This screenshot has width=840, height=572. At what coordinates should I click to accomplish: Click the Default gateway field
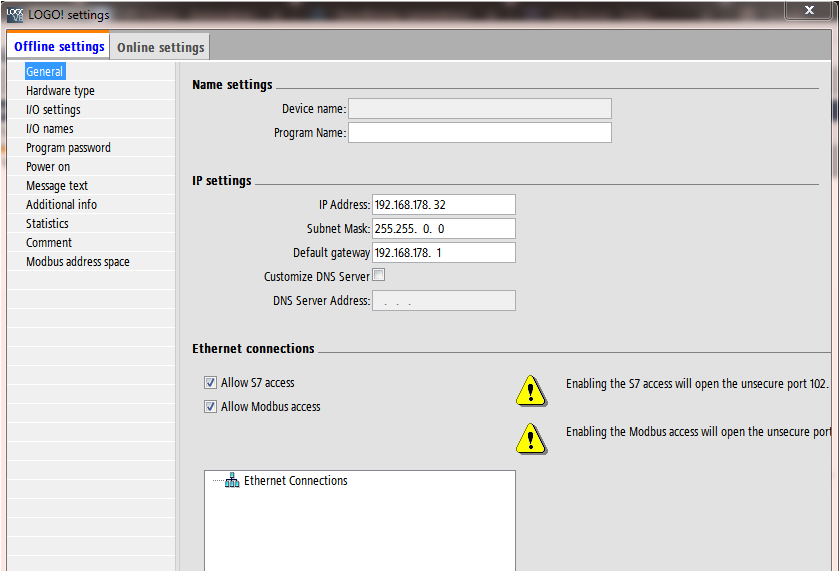(444, 252)
